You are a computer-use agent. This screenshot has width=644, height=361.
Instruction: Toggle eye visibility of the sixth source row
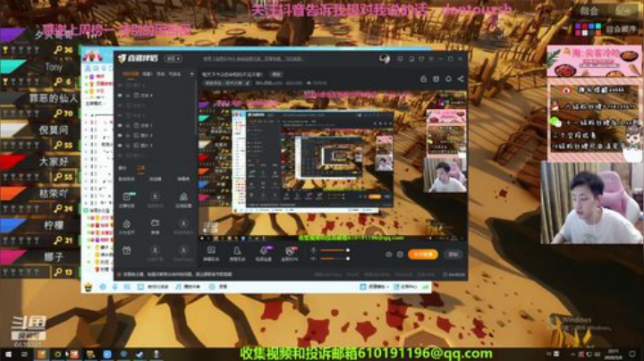[x=120, y=136]
